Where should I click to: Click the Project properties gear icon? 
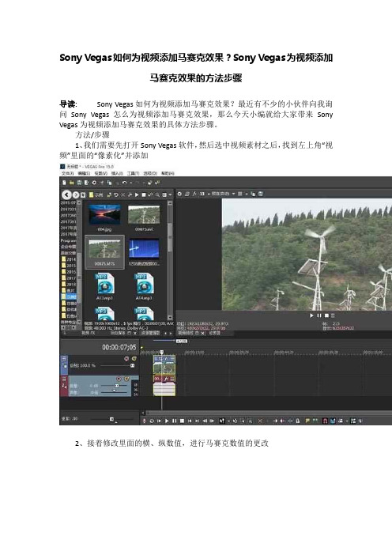coord(94,183)
